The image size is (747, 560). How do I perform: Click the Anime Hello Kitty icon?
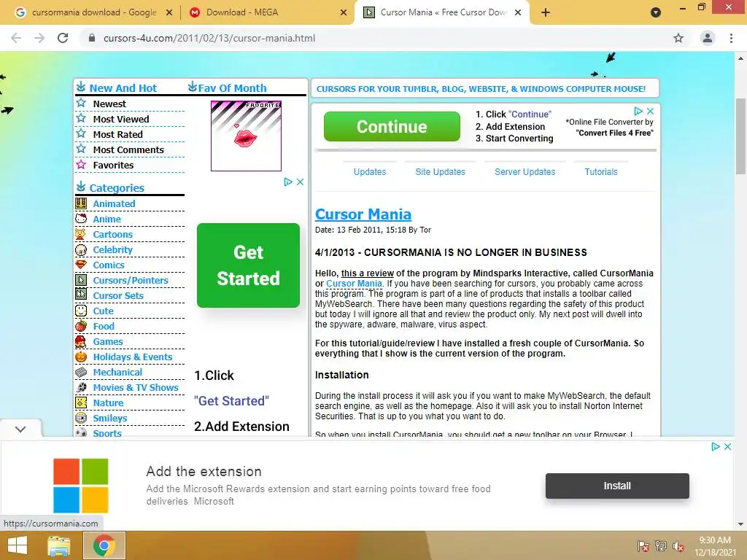(x=81, y=219)
